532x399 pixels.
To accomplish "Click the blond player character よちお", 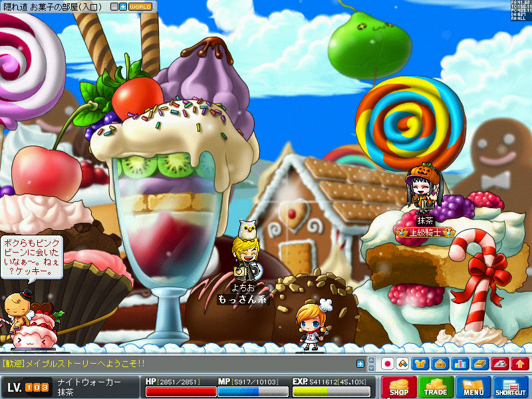I will (245, 259).
